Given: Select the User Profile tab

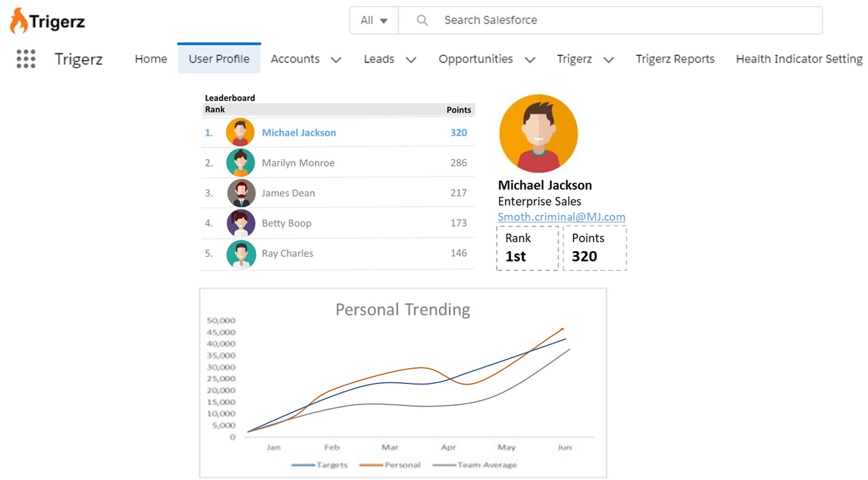Looking at the screenshot, I should pos(219,59).
